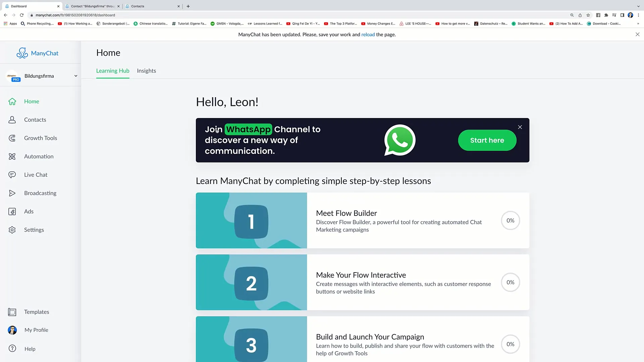644x362 pixels.
Task: Open new browser tab with plus
Action: point(188,6)
